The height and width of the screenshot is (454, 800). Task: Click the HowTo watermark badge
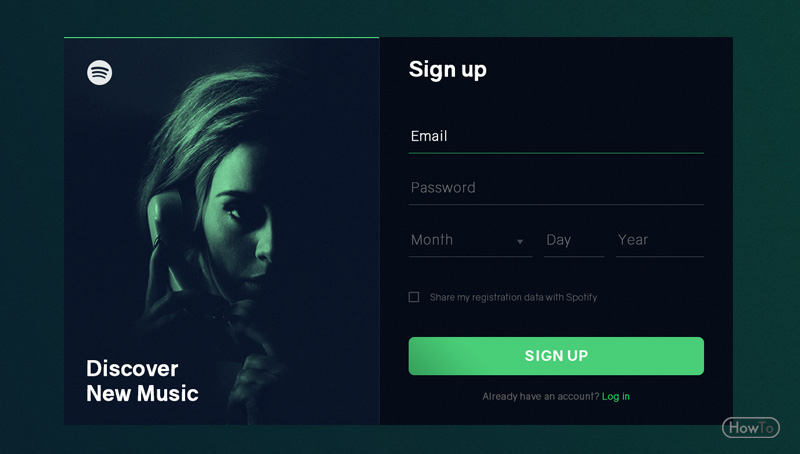(x=751, y=427)
